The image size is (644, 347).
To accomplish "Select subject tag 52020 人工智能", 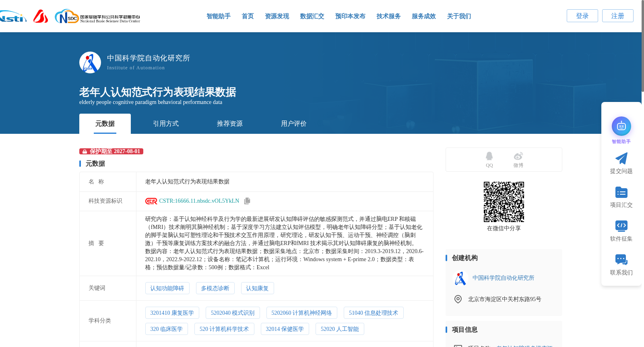I will coord(340,329).
